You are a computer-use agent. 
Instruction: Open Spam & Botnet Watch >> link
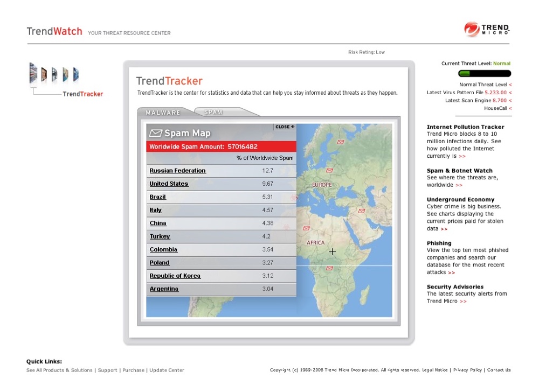pos(459,185)
